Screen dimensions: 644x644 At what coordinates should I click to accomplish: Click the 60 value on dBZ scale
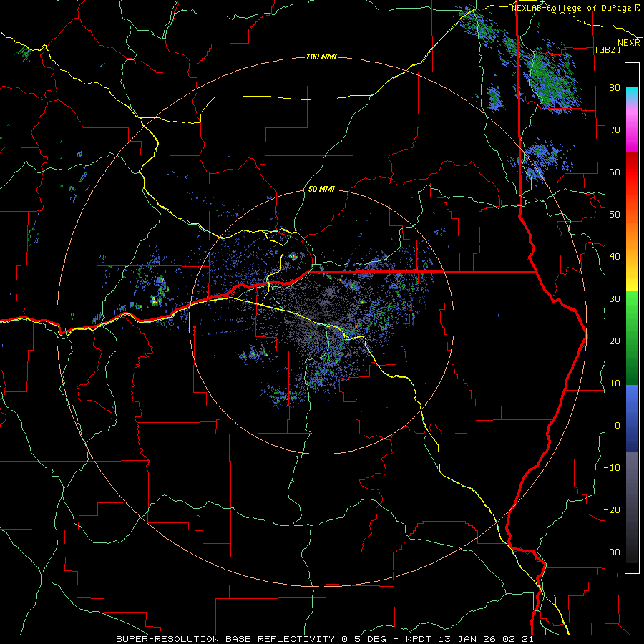[615, 172]
